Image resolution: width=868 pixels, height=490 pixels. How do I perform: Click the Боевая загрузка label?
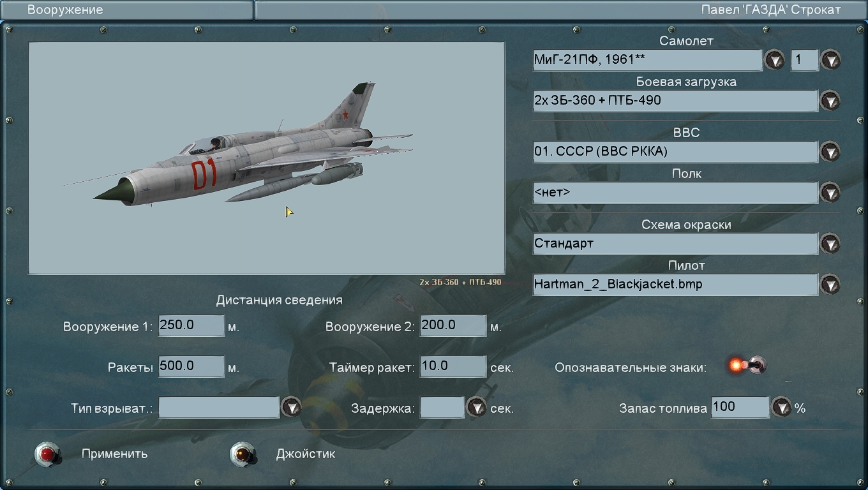pyautogui.click(x=686, y=82)
